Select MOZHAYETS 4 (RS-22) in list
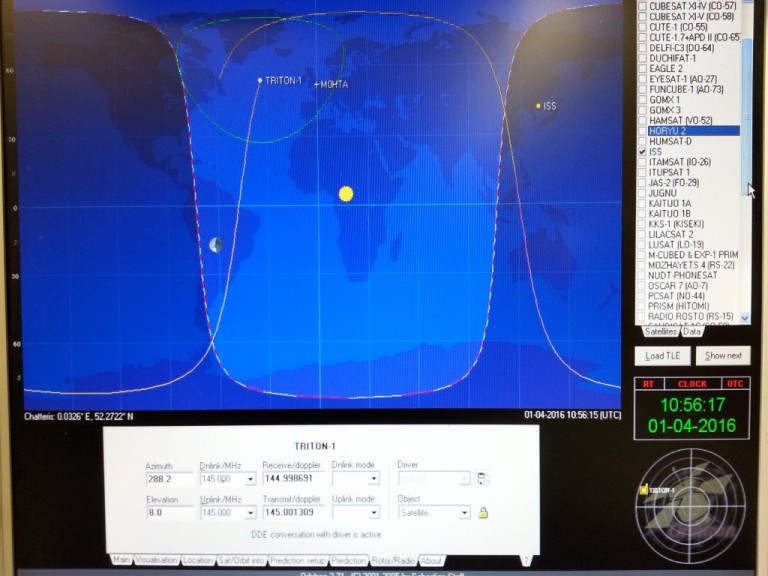768x576 pixels. click(x=691, y=265)
